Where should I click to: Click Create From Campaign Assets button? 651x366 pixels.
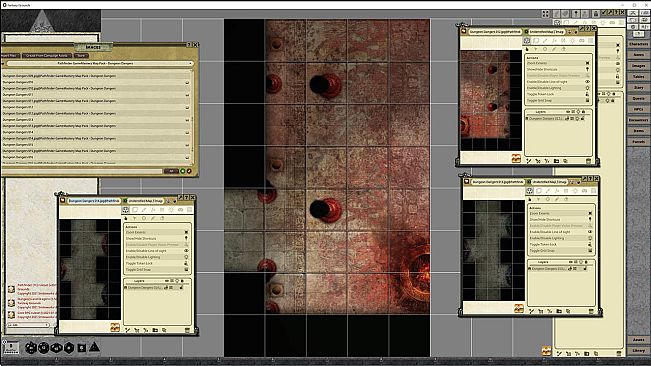point(47,55)
